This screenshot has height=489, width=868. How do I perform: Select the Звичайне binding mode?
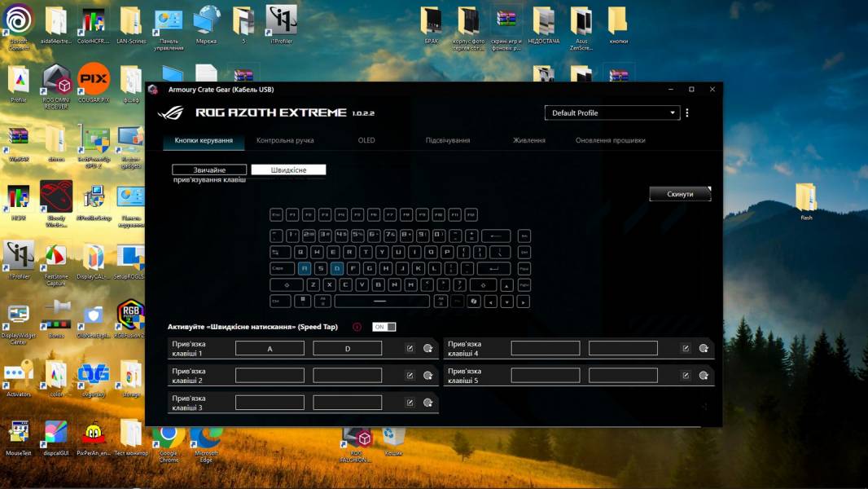[x=208, y=170]
